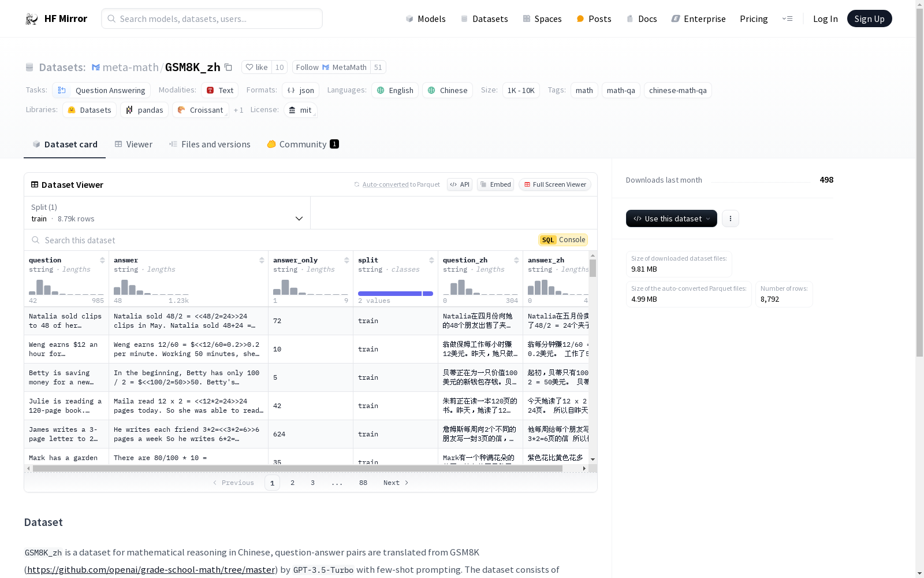Sort the question column
Viewport: 924px width, 578px height.
[102, 260]
